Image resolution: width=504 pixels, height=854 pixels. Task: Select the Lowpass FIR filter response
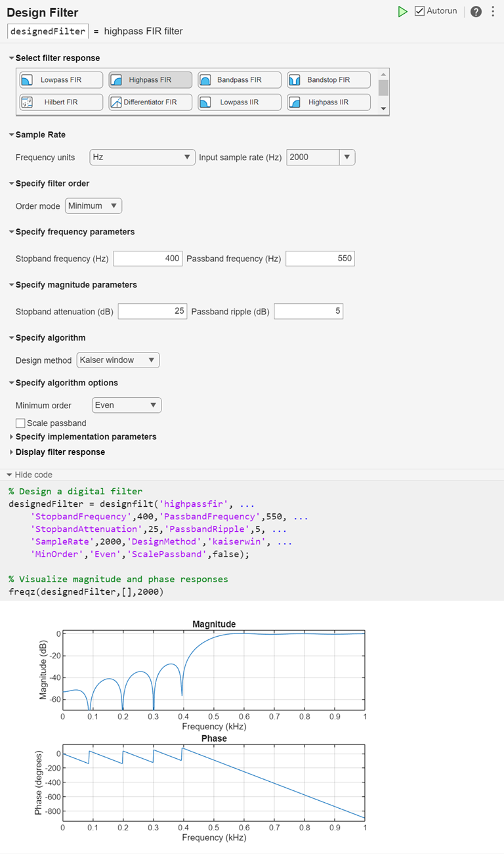click(60, 79)
